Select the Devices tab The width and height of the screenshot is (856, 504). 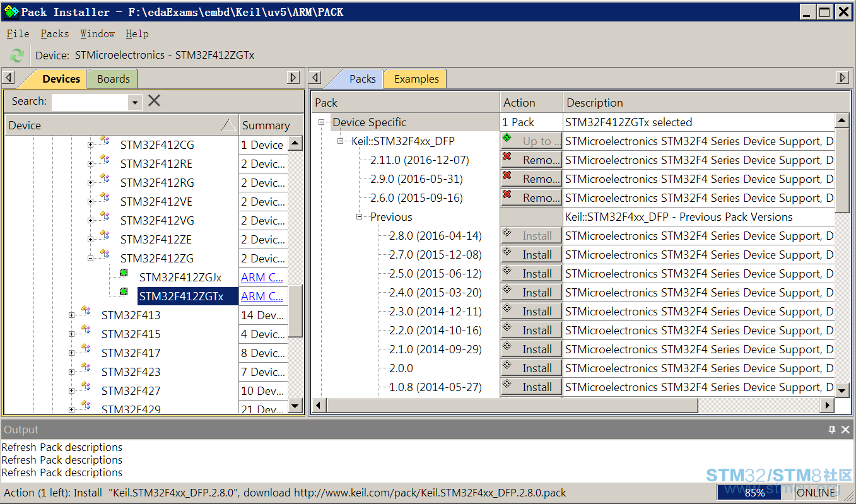tap(61, 79)
